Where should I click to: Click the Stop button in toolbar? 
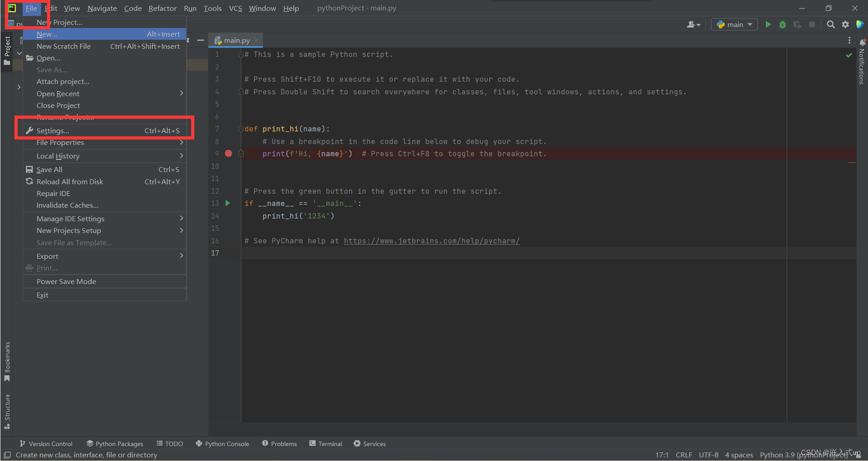(812, 24)
